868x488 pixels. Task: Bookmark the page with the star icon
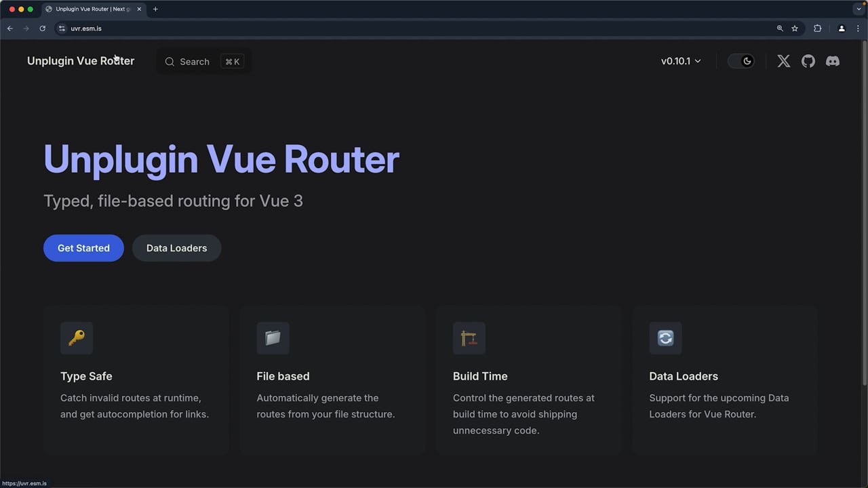(x=795, y=28)
